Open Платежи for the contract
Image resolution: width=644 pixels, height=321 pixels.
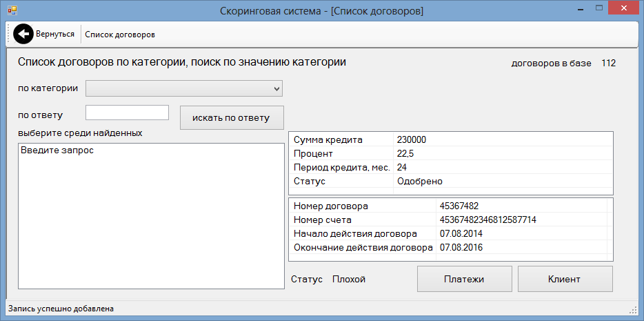point(465,279)
